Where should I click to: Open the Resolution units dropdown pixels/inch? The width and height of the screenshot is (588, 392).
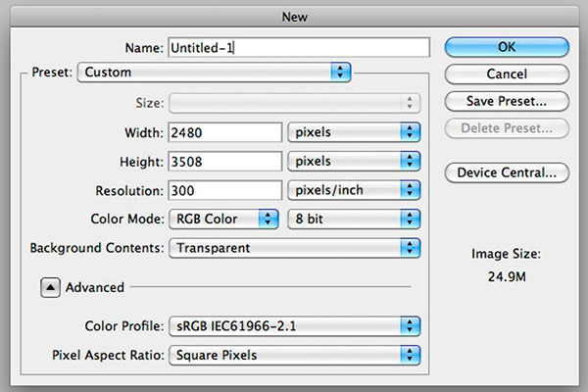[354, 190]
